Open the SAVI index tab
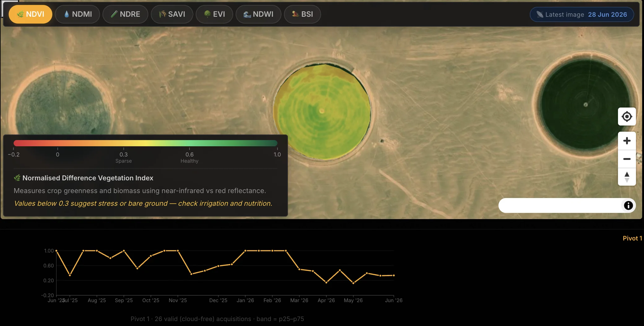 172,14
